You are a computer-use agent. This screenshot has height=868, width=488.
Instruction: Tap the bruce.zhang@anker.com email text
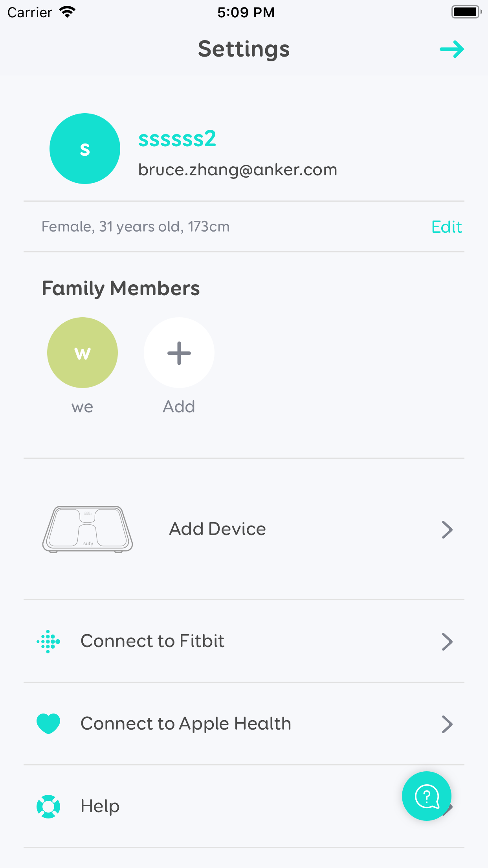[x=238, y=170]
